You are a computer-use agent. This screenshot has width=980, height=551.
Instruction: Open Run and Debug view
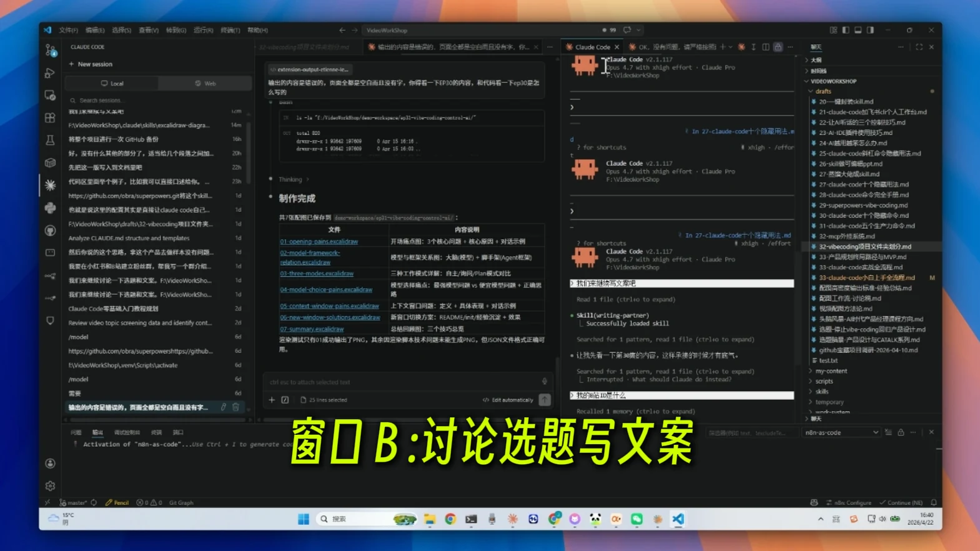click(51, 72)
